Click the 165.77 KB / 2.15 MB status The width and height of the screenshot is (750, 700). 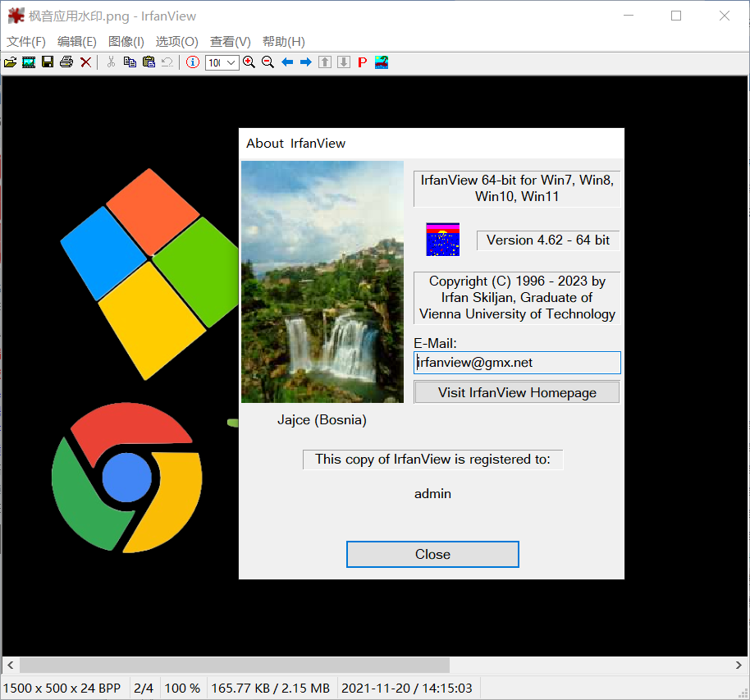pos(270,688)
